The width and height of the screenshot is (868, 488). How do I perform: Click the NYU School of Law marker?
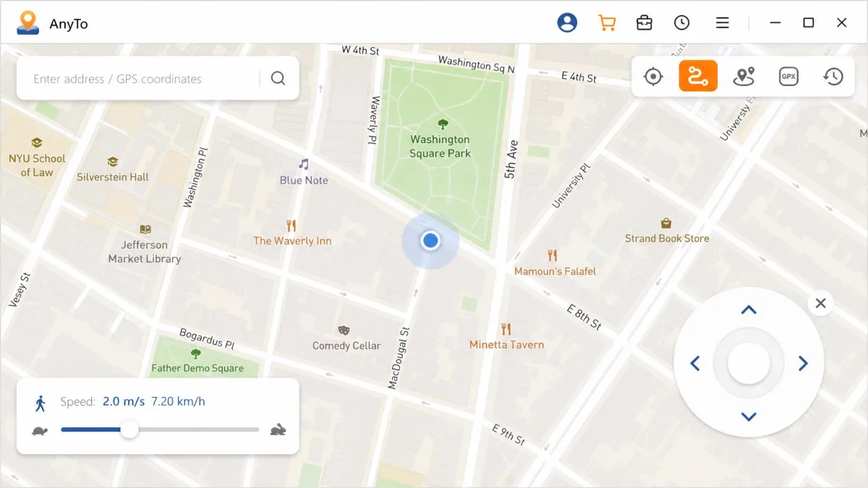tap(36, 142)
